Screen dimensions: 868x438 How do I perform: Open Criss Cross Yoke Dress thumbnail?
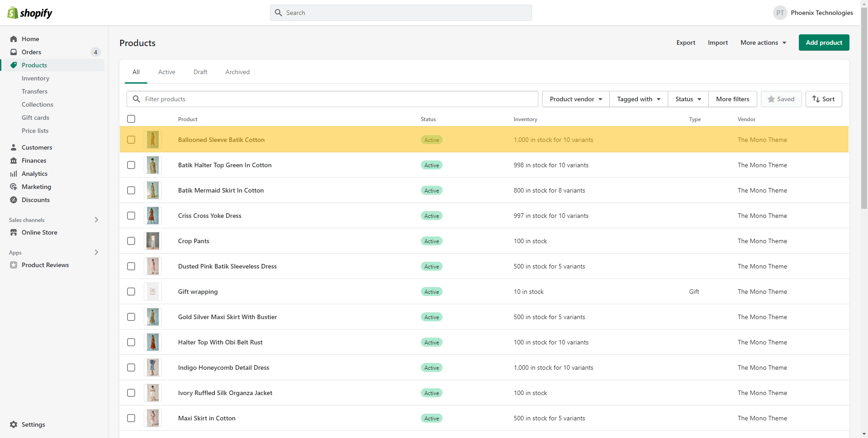(153, 216)
